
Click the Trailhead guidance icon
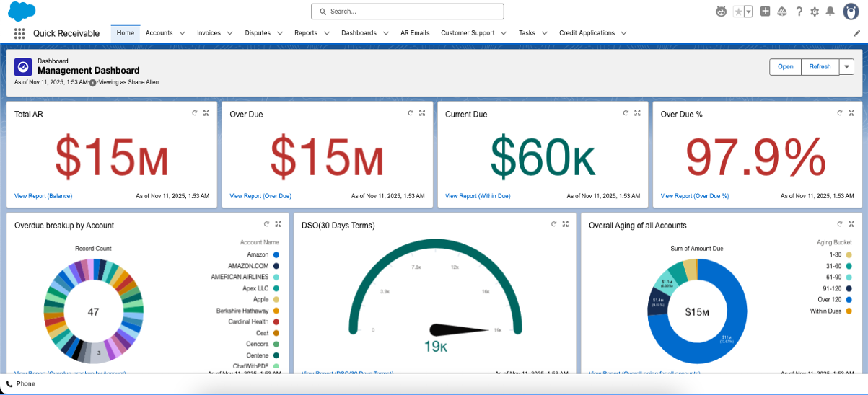point(782,12)
